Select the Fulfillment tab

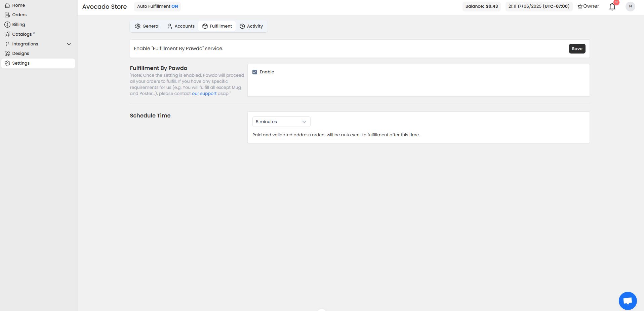[217, 26]
